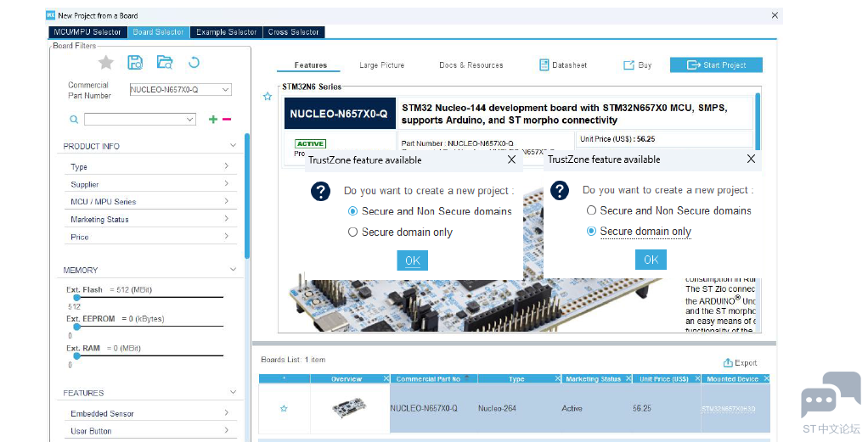868x442 pixels.
Task: Collapse the MEMORY section
Action: (233, 270)
